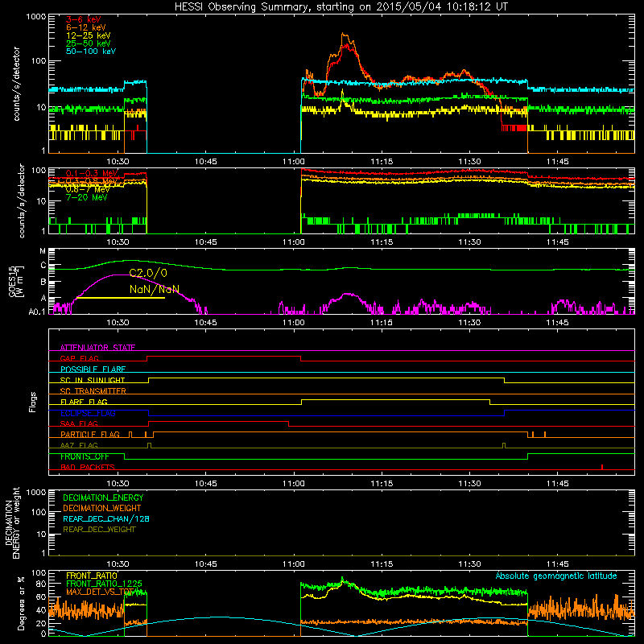Click the FRONTS_OFF flag label
This screenshot has height=644, width=644.
(85, 456)
